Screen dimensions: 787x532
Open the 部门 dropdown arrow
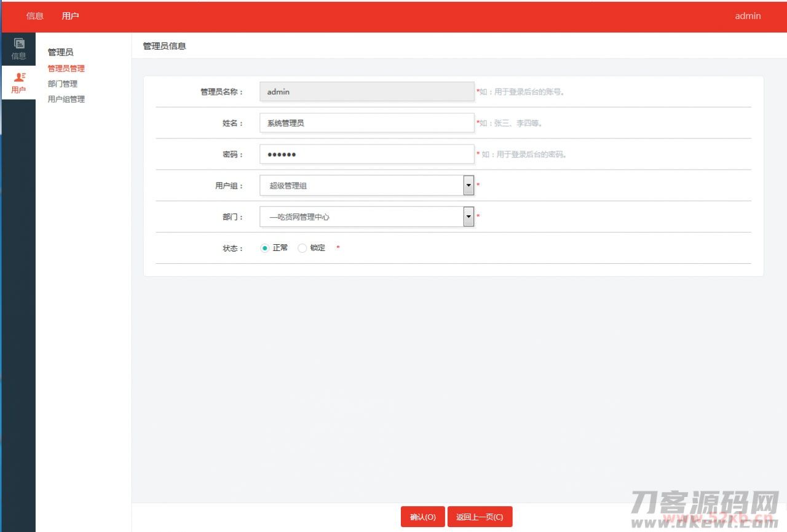click(469, 216)
